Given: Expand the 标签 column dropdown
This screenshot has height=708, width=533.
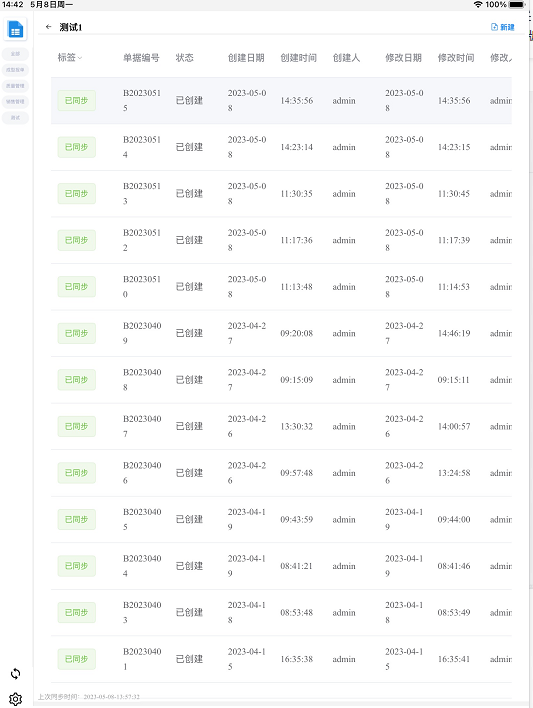Looking at the screenshot, I should click(80, 58).
